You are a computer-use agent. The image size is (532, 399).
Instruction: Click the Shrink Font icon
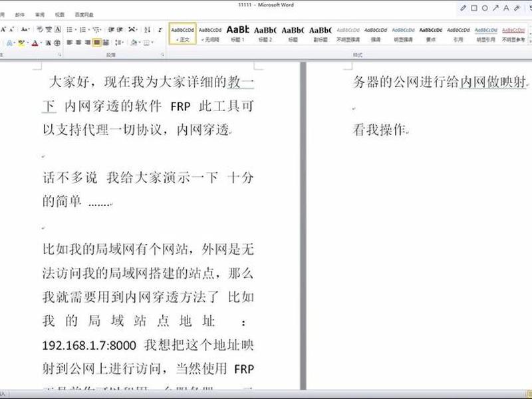click(x=11, y=29)
